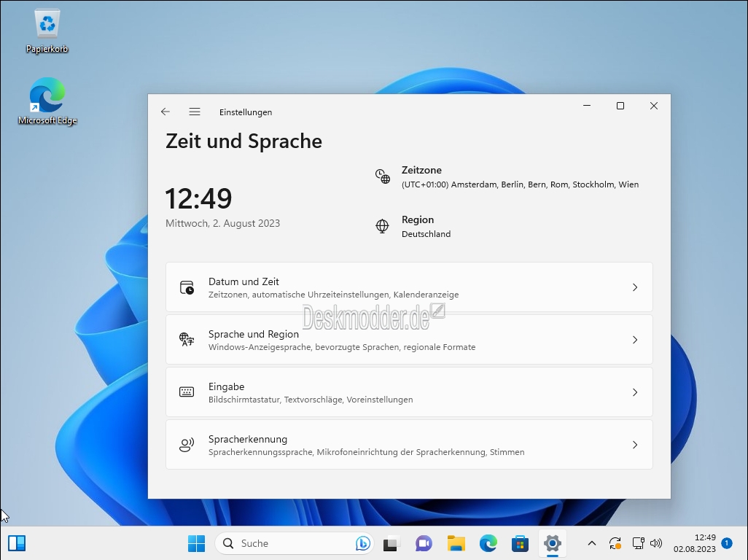
Task: Open the Spracherkennung settings page
Action: tap(408, 445)
